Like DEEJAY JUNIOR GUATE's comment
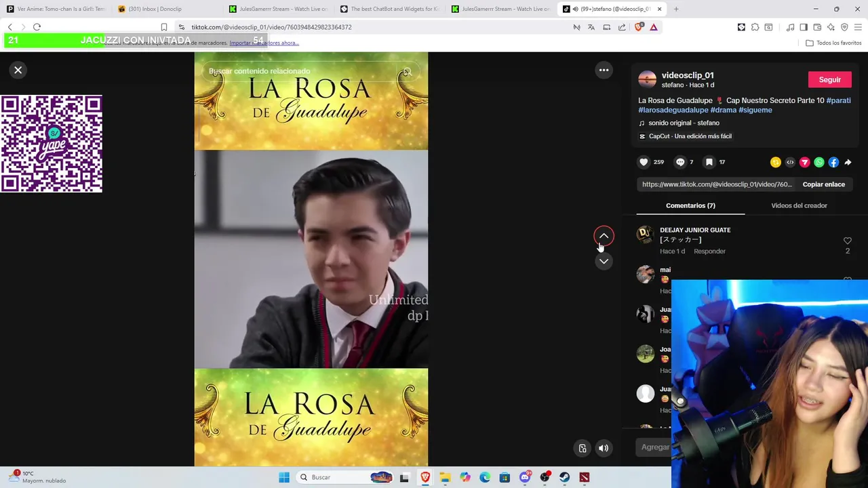 point(847,241)
